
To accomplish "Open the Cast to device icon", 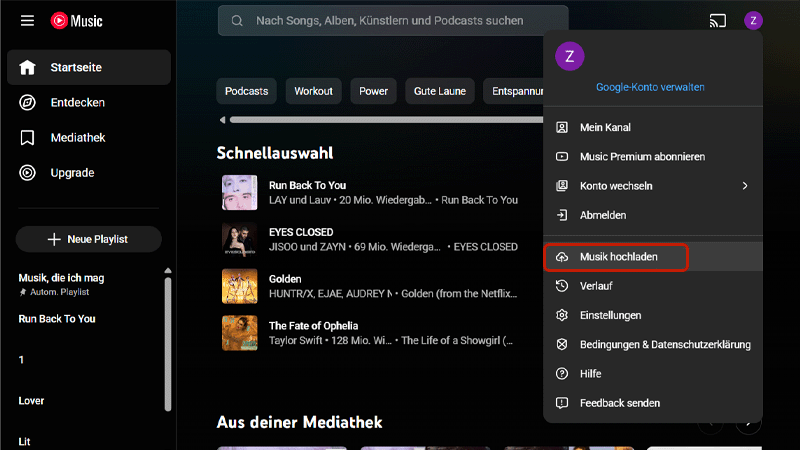I will (717, 21).
